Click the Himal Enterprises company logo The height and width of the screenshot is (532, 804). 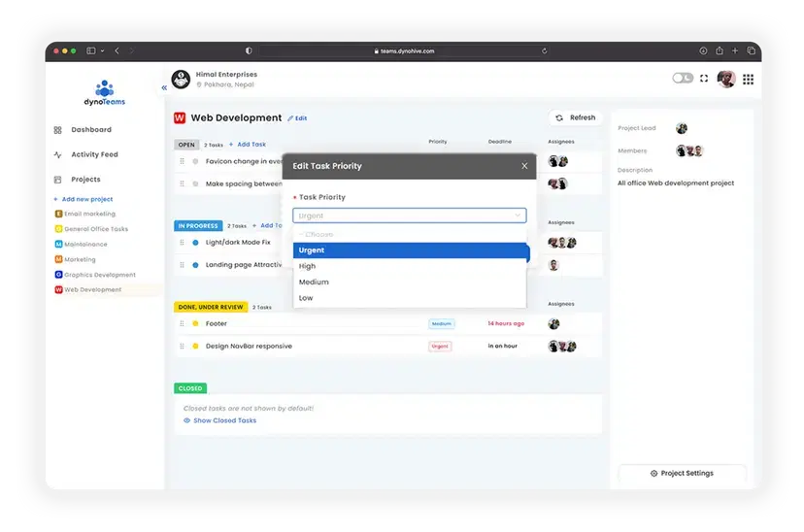pos(181,80)
